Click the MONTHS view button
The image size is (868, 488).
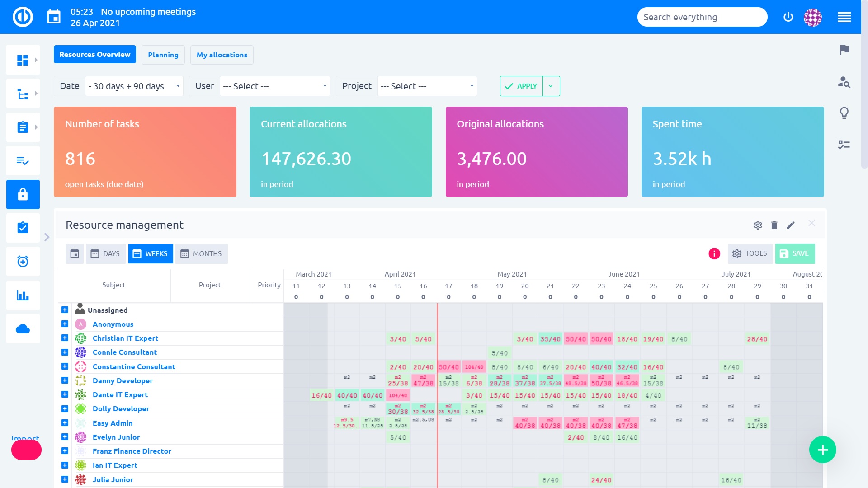click(202, 253)
